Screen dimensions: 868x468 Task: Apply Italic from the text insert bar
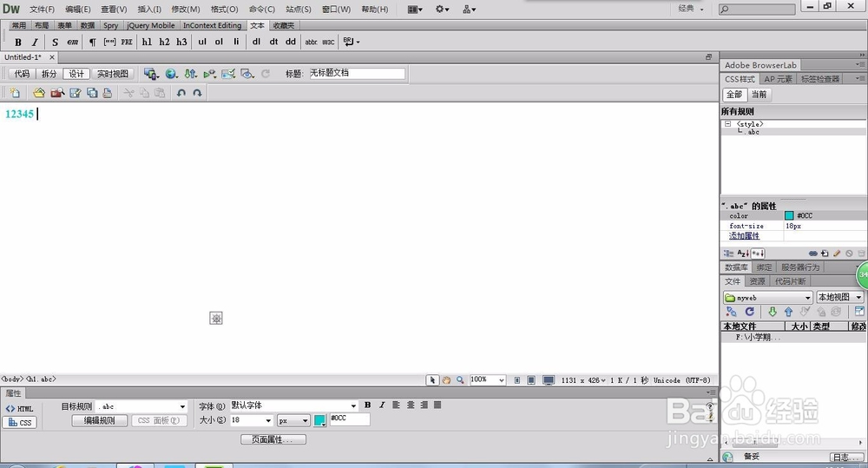[x=35, y=42]
